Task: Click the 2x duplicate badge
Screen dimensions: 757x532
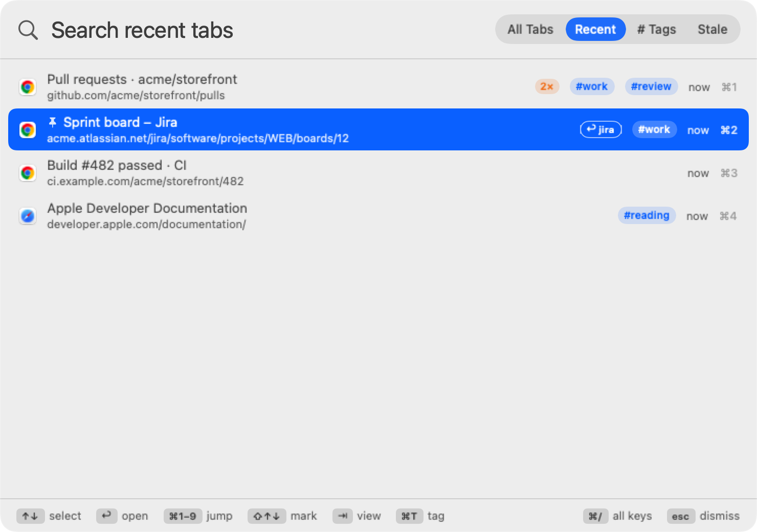Action: 547,86
